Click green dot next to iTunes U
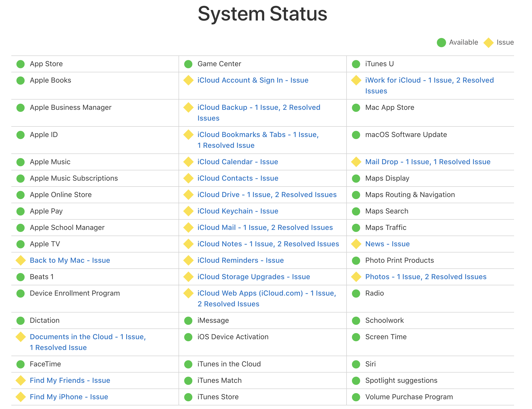 (x=356, y=64)
